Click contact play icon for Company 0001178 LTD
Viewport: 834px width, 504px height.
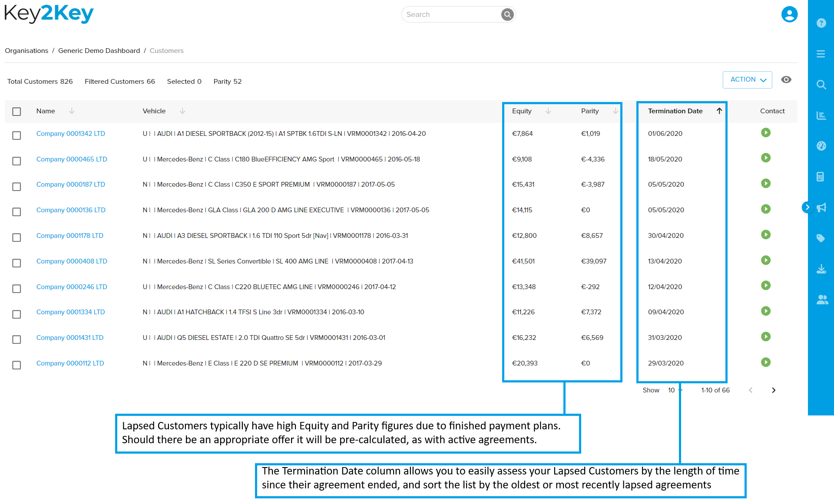pos(766,234)
